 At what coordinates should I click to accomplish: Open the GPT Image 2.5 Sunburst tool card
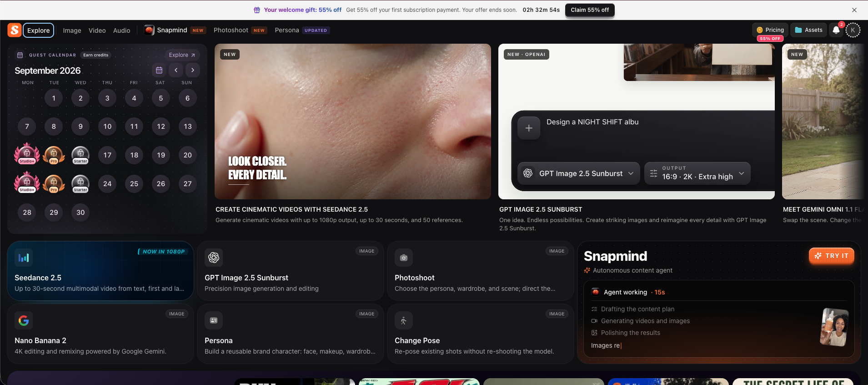(x=291, y=271)
